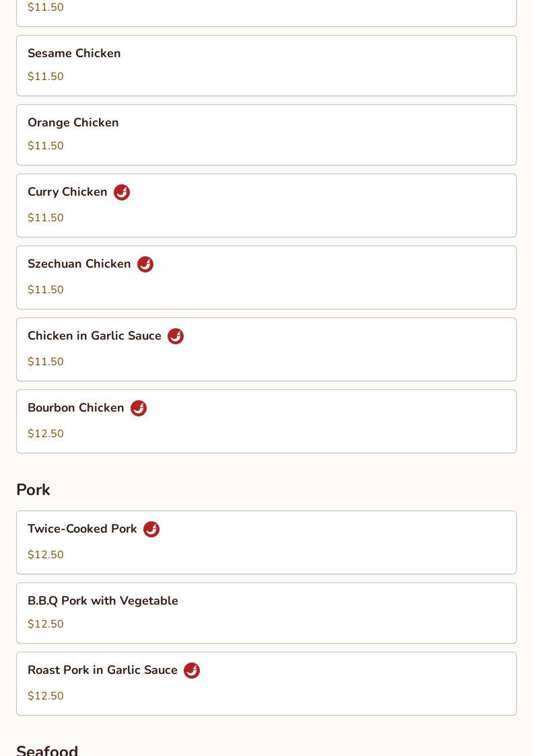Click the spicy pepper icon next to Szechuan Chicken

[145, 264]
